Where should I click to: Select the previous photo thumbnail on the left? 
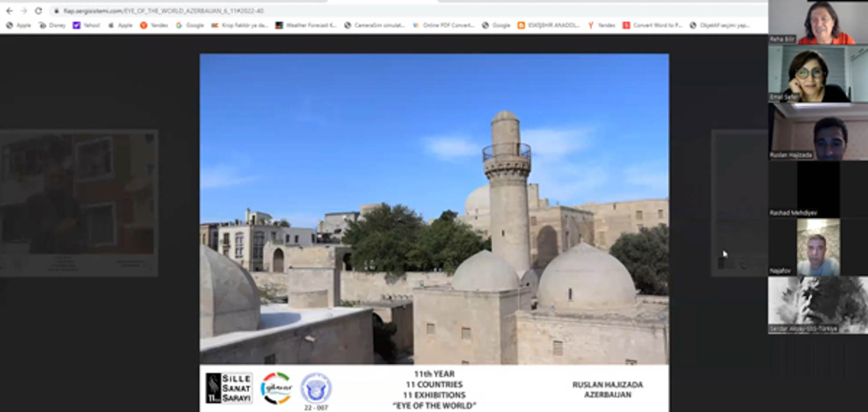coord(79,203)
